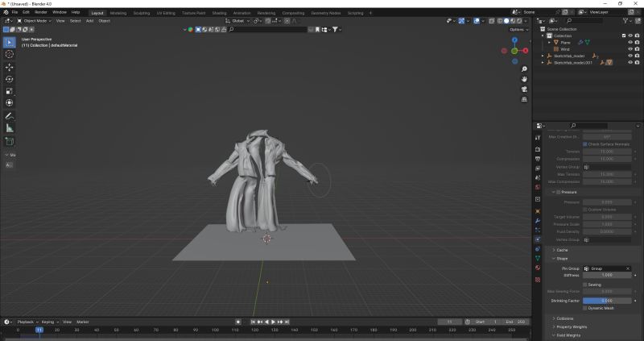
Task: Play the animation forward
Action: [x=274, y=322]
